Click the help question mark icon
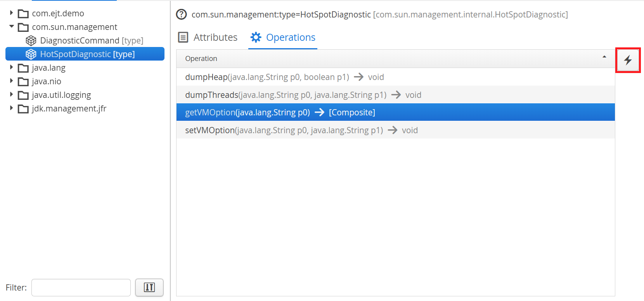The image size is (644, 301). tap(181, 14)
